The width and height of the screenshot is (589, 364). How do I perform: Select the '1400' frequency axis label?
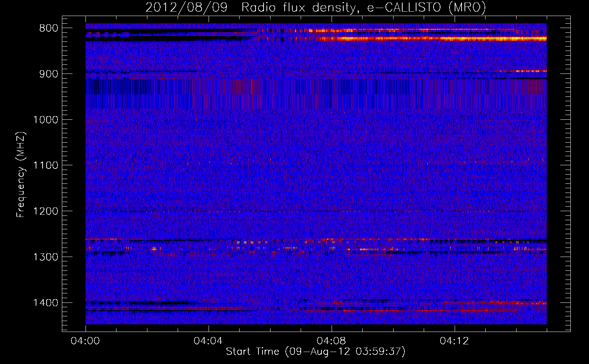coord(46,303)
